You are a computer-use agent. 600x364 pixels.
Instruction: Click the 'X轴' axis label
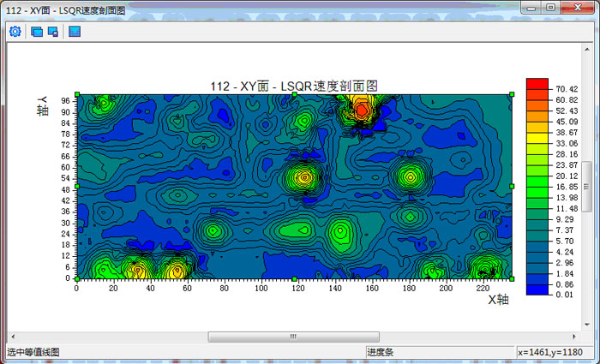pyautogui.click(x=499, y=299)
